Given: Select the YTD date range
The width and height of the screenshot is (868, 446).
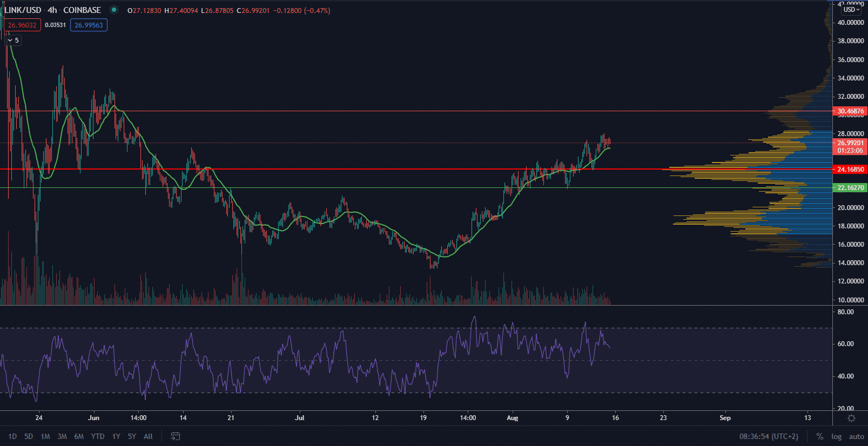Looking at the screenshot, I should 98,436.
